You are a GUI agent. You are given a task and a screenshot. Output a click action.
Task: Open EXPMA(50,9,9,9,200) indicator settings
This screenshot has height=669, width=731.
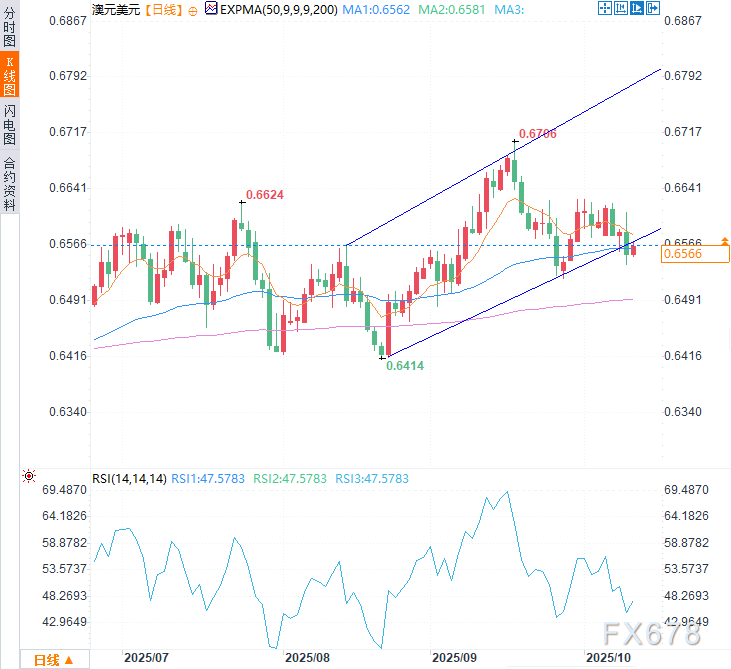[278, 9]
